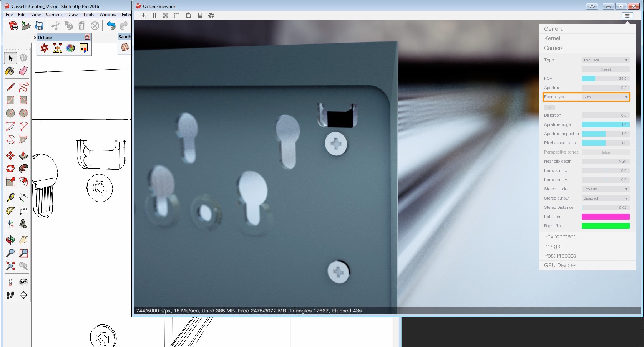Select the Line pencil tool
The height and width of the screenshot is (347, 644).
pyautogui.click(x=10, y=87)
